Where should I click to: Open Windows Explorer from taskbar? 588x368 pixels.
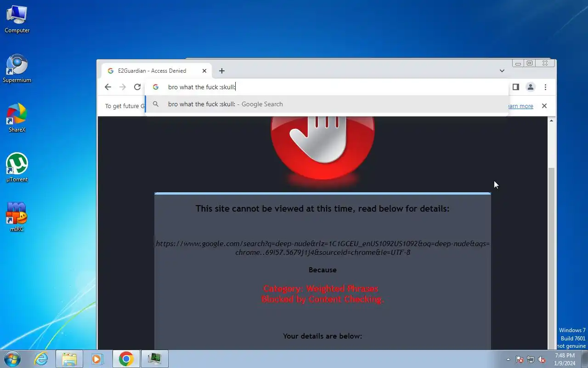69,359
